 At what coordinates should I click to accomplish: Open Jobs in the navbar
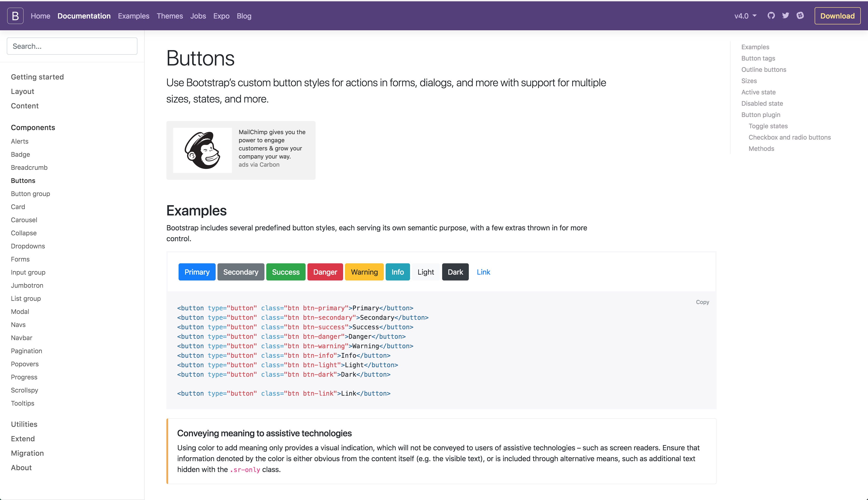point(198,16)
